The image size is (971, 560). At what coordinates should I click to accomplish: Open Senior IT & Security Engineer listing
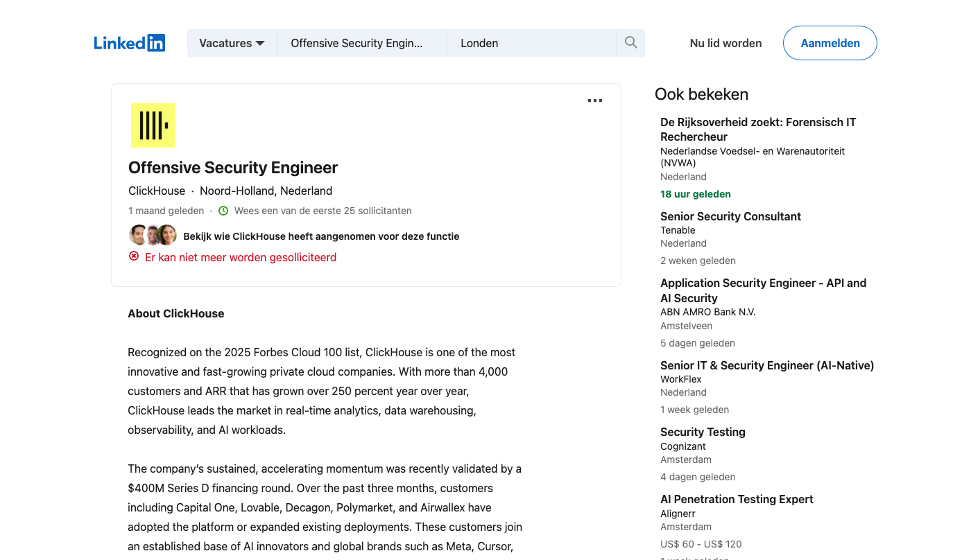767,365
